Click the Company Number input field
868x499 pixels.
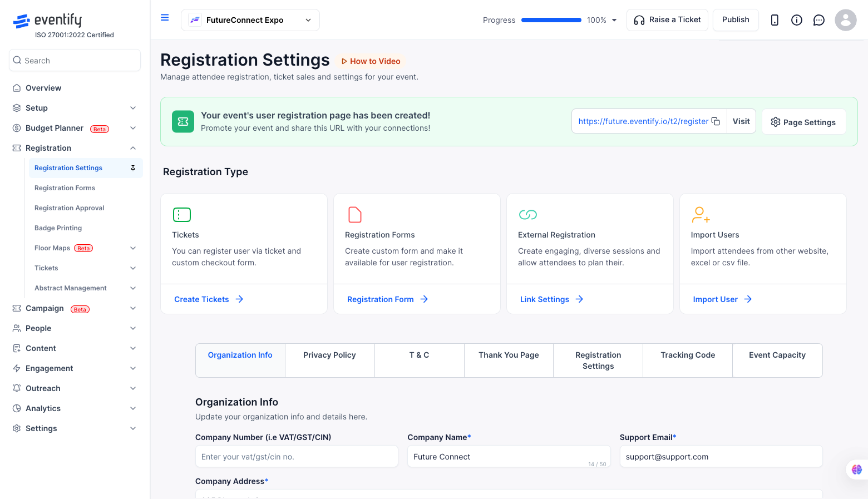(x=297, y=456)
